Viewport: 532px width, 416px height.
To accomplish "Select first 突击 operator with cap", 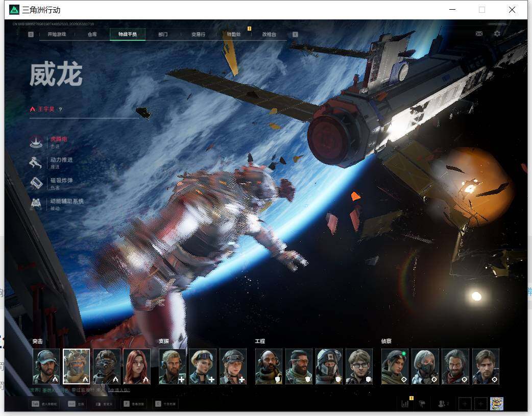I will click(x=46, y=366).
